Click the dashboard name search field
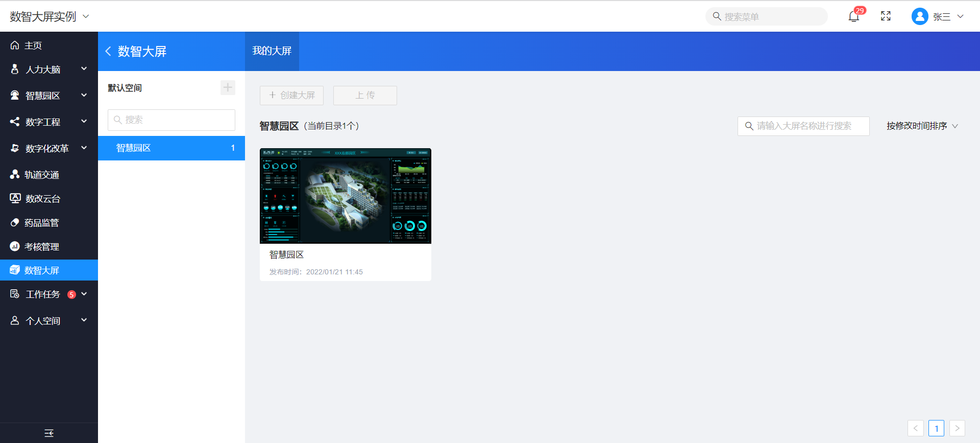 809,126
